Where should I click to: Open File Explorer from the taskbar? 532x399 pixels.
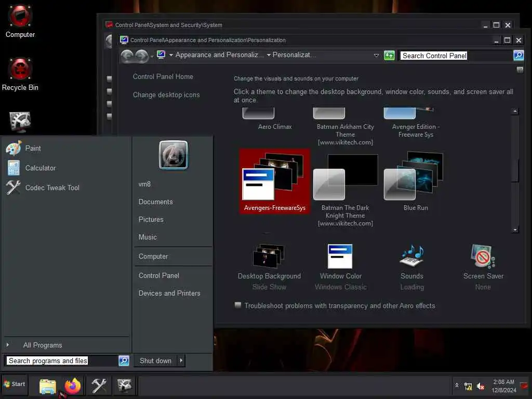pos(47,386)
